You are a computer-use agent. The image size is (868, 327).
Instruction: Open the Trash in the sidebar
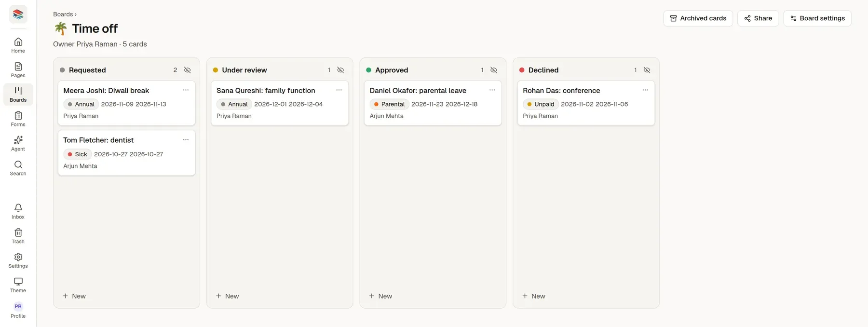[18, 236]
